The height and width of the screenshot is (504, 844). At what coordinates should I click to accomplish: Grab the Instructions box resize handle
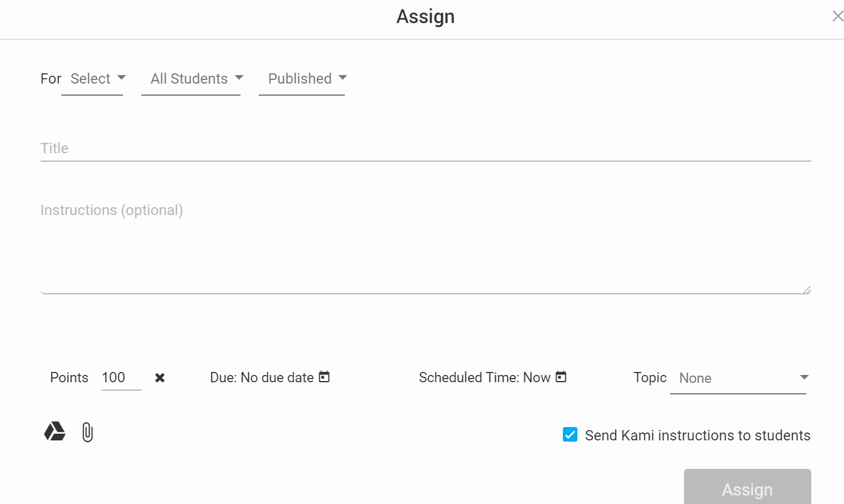point(807,290)
